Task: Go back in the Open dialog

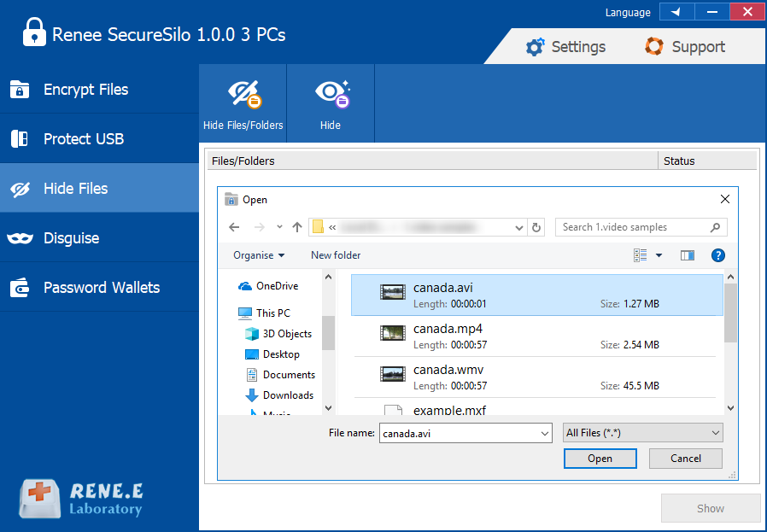Action: pyautogui.click(x=234, y=227)
